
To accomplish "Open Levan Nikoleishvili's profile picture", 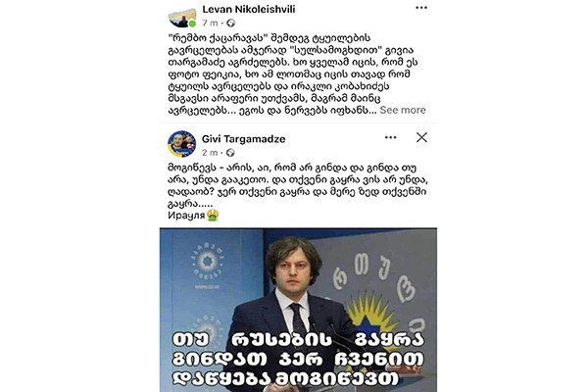I will click(182, 18).
